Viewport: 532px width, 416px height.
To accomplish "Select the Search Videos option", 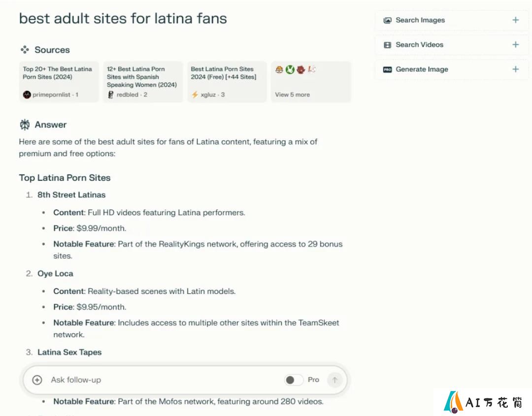I will 451,45.
